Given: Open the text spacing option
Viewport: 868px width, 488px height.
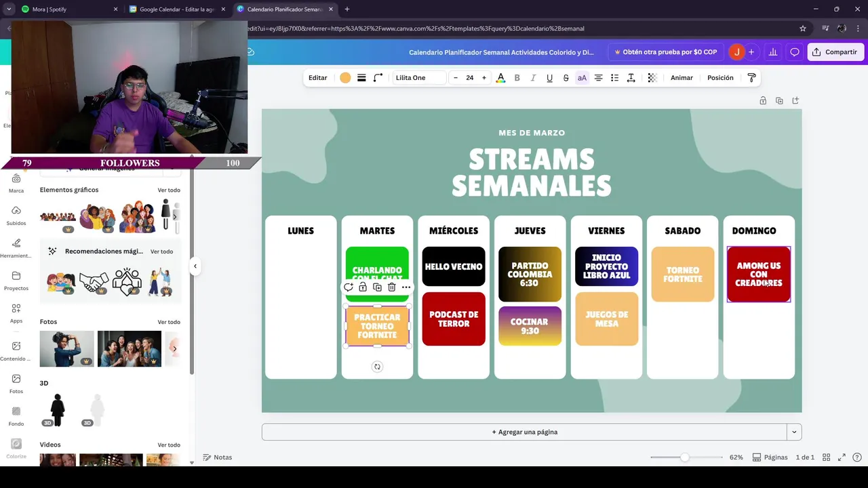Looking at the screenshot, I should click(631, 78).
